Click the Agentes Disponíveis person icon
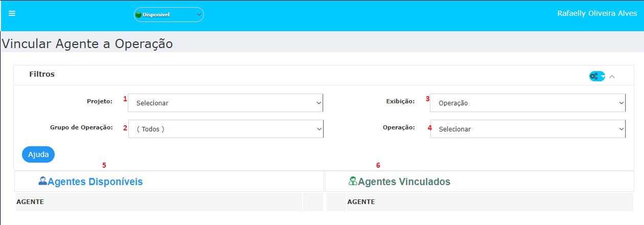This screenshot has width=644, height=225. tap(43, 181)
